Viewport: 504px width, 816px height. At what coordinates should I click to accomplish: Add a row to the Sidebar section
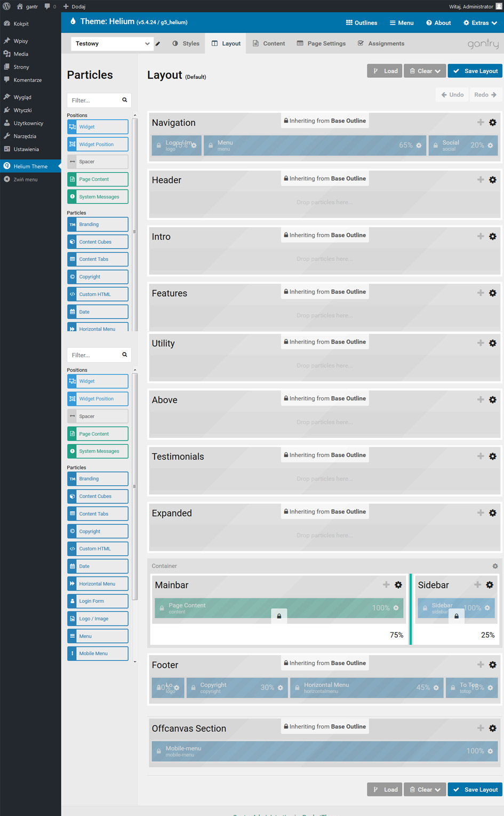(x=477, y=585)
